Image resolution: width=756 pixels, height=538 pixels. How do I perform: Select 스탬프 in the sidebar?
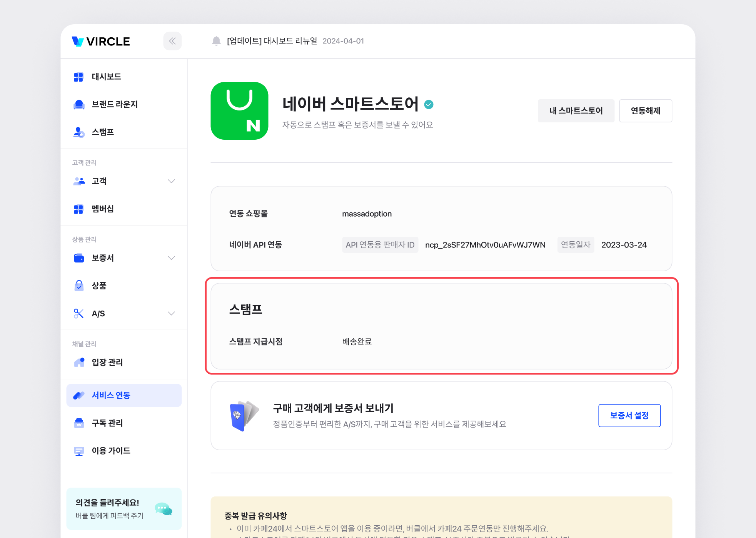point(124,132)
